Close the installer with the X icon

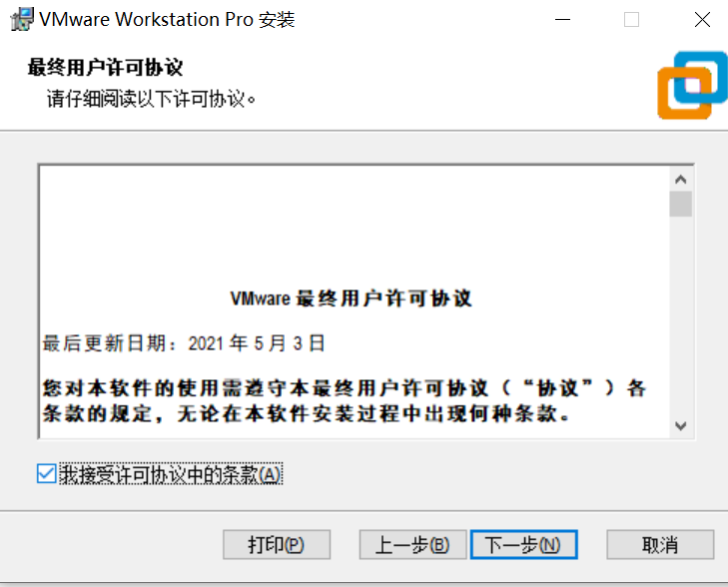[x=702, y=20]
